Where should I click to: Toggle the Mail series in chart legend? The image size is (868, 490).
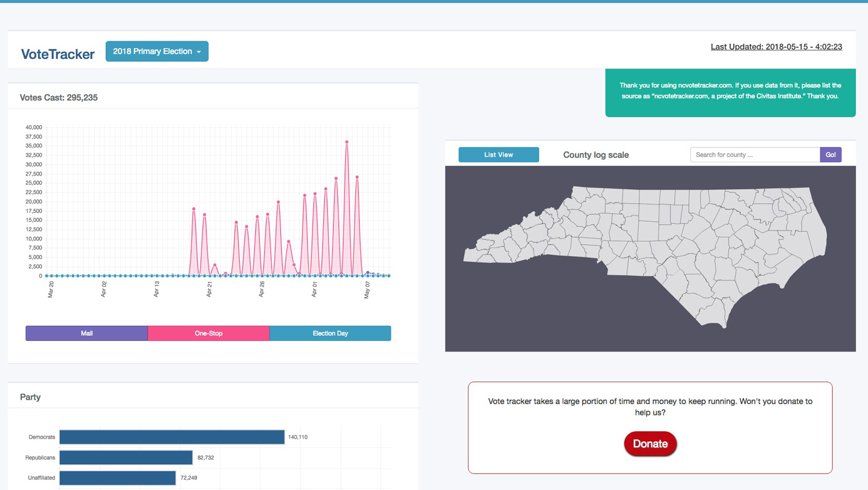pos(86,333)
